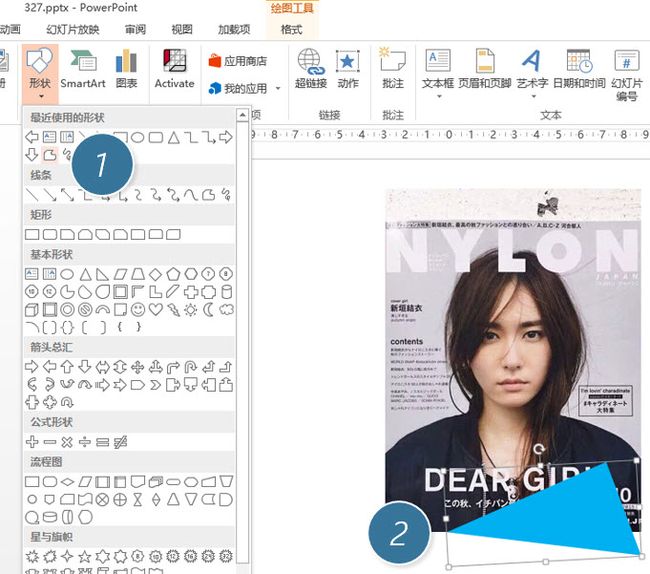Switch to the 审阅 tab
The width and height of the screenshot is (650, 574).
[135, 29]
